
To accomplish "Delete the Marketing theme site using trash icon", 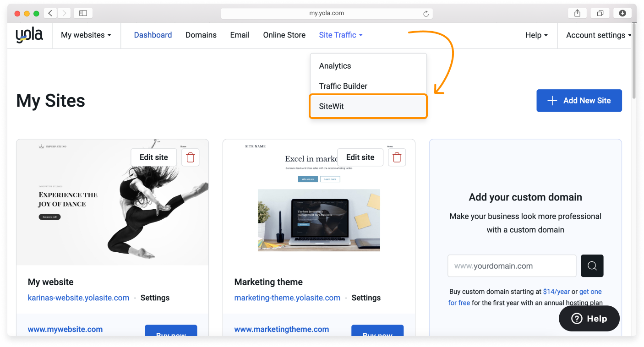I will [397, 157].
